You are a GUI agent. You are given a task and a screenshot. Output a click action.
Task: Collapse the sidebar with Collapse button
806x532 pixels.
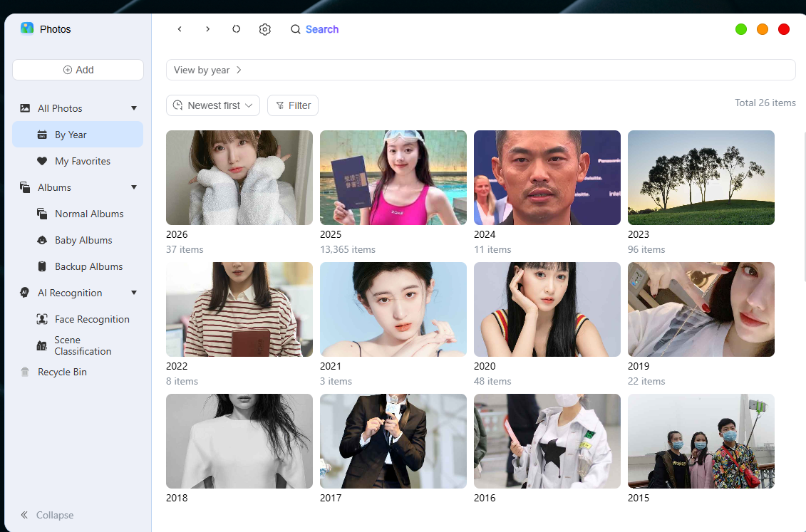(x=47, y=515)
